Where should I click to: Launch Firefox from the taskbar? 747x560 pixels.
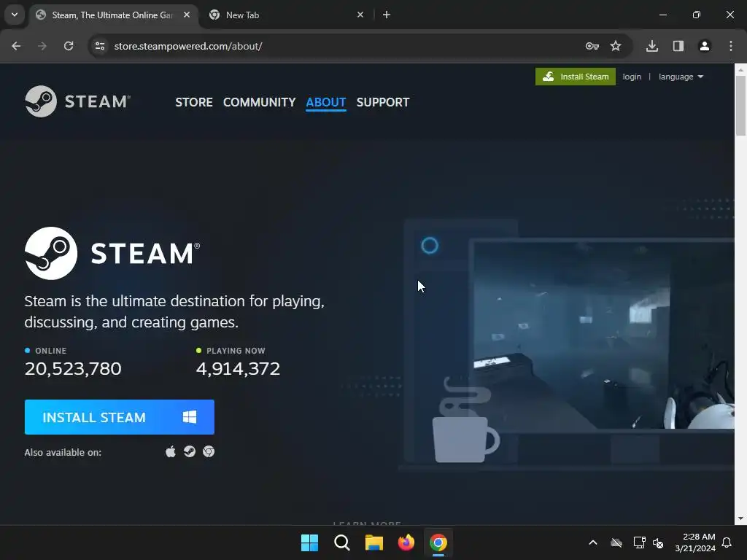point(406,542)
